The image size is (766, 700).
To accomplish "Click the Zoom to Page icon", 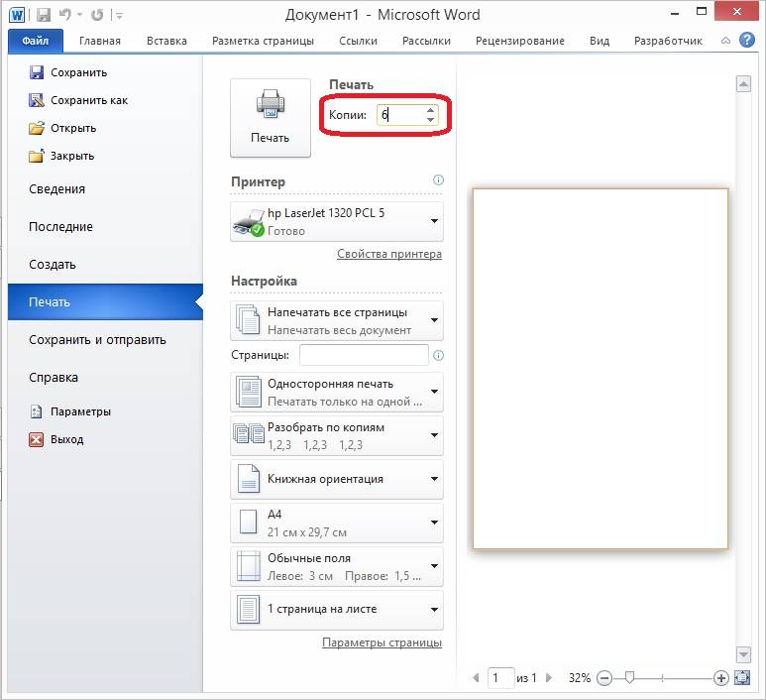I will tap(742, 678).
